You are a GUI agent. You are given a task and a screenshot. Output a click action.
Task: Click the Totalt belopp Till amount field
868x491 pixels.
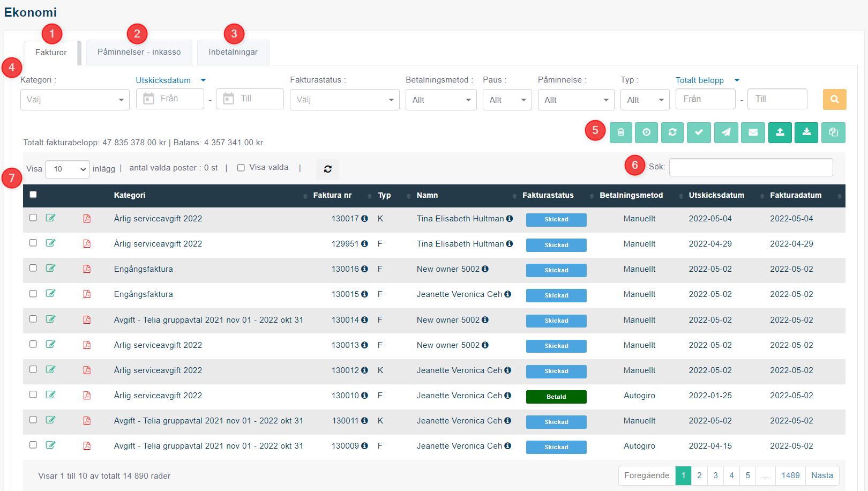[777, 99]
